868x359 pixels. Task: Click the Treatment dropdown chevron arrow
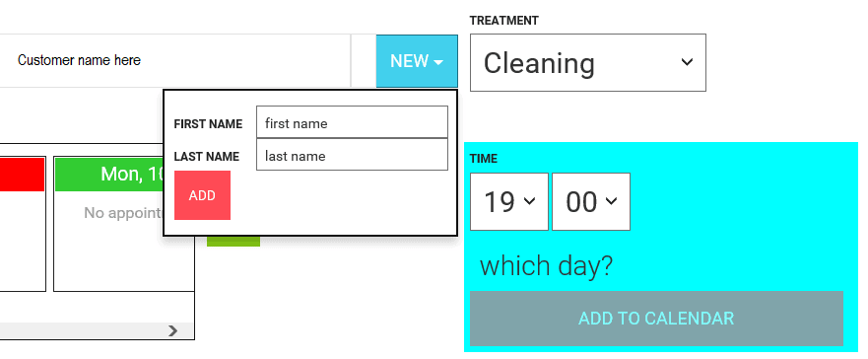click(x=687, y=62)
